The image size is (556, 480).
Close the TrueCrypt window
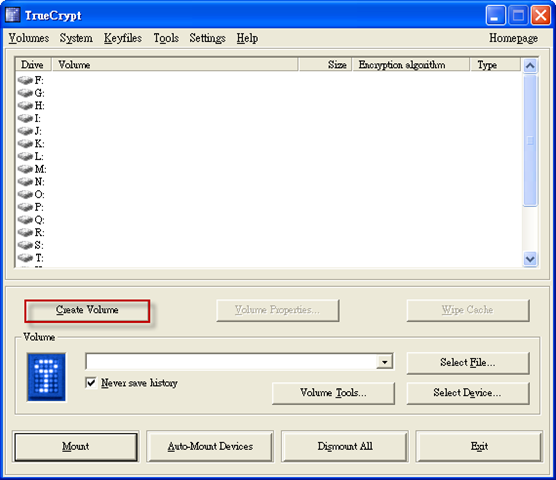(x=540, y=16)
